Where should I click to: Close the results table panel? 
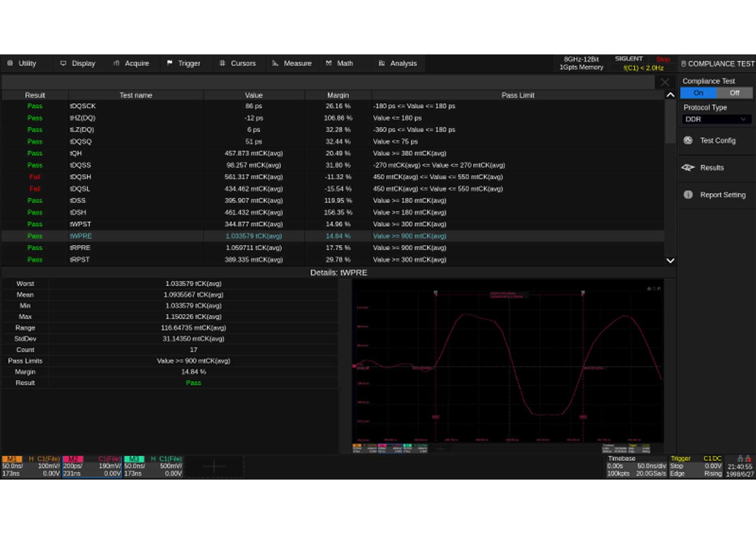[665, 82]
